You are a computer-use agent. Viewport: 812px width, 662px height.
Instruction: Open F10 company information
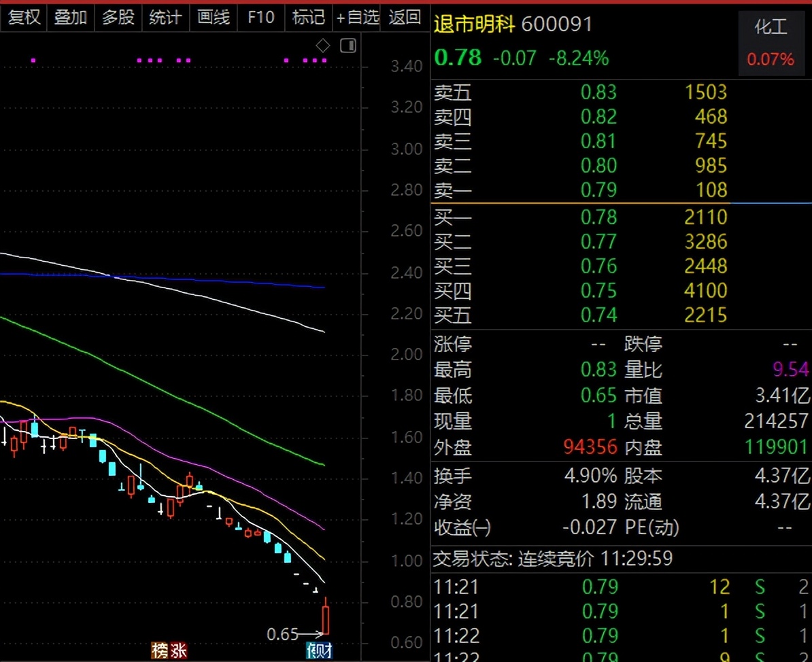coord(260,16)
